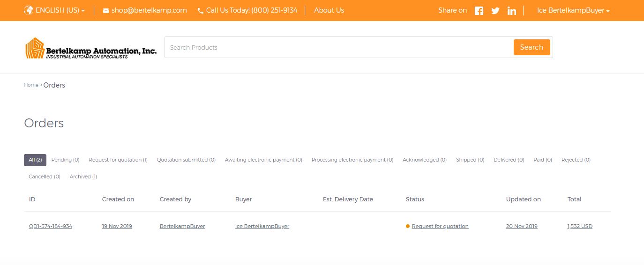Open the Facebook share icon
The width and height of the screenshot is (644, 265).
[x=479, y=10]
